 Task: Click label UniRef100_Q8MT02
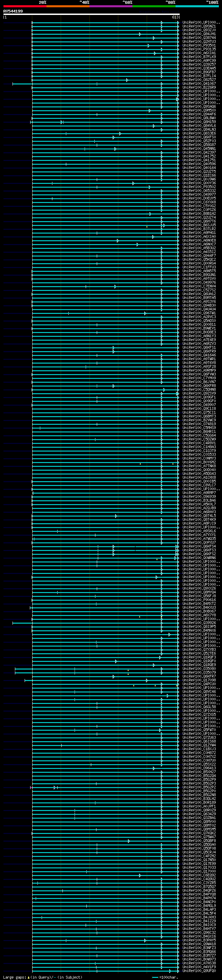[x=199, y=825]
